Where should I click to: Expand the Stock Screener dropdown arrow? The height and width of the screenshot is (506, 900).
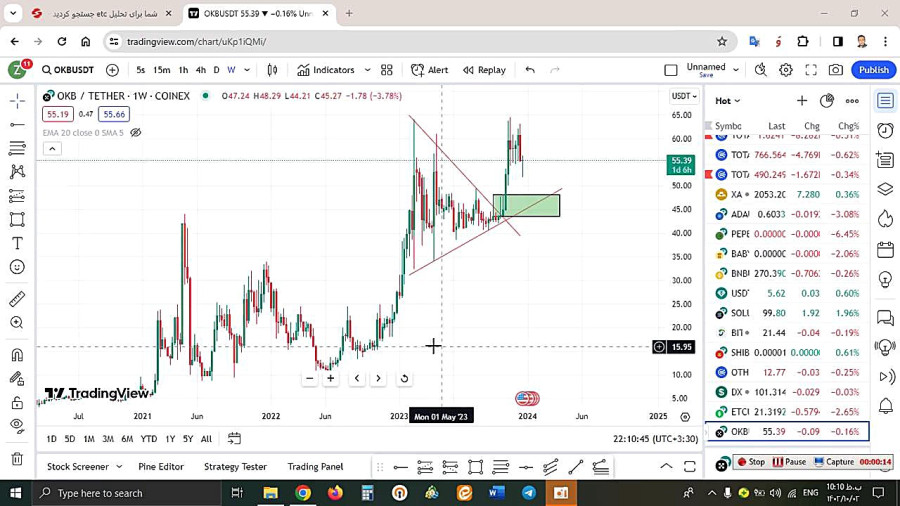[119, 467]
